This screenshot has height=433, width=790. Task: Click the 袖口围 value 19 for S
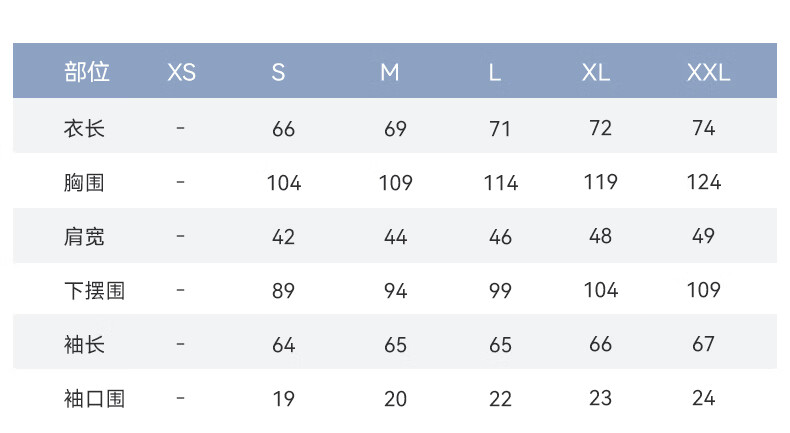click(x=283, y=399)
